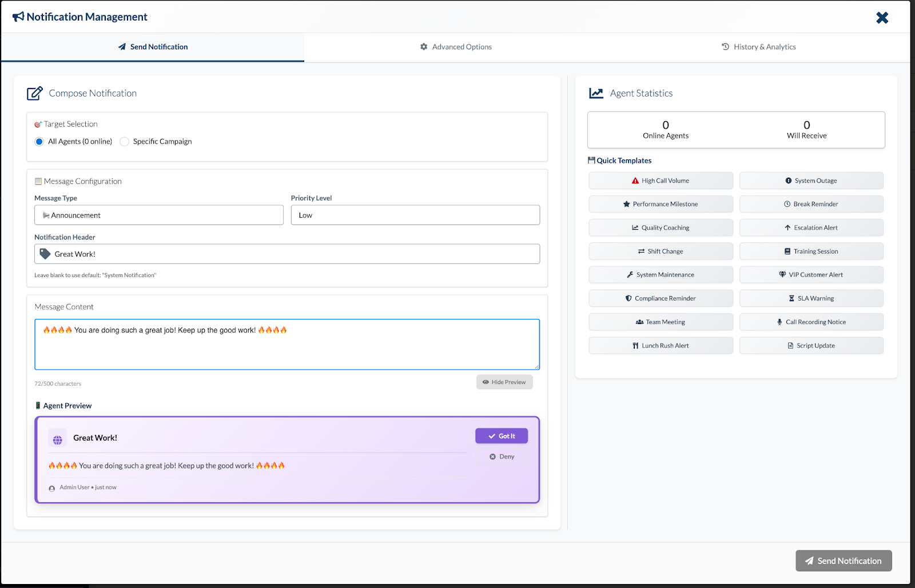Select the Specific Campaign target option
The image size is (915, 588).
tap(124, 141)
